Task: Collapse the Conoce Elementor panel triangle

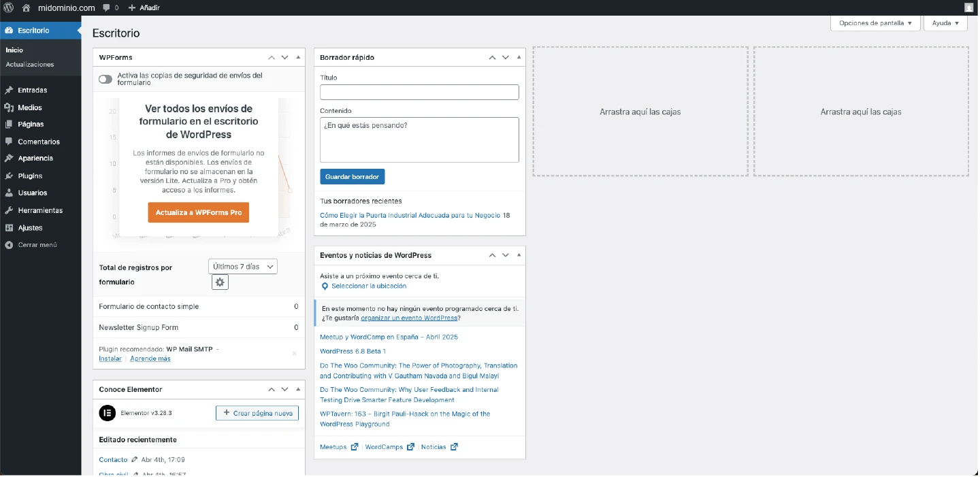Action: 298,389
